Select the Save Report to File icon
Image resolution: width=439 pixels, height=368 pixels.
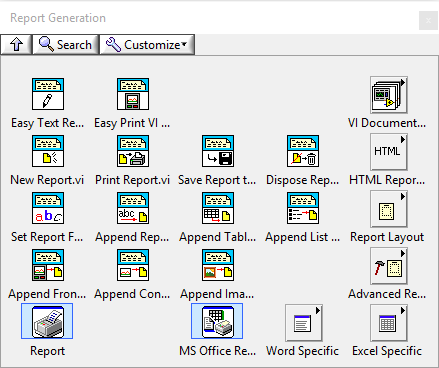pos(218,151)
